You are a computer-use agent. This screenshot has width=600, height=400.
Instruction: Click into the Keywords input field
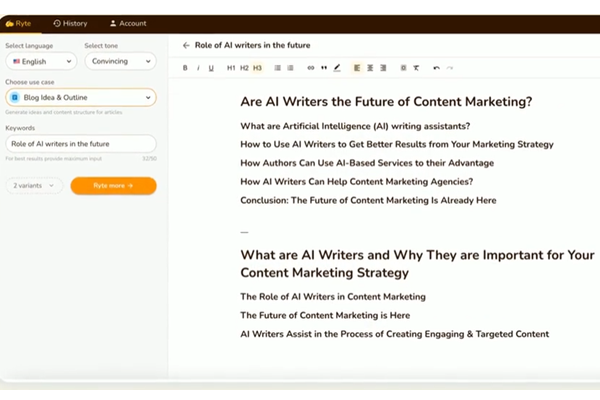[x=80, y=144]
